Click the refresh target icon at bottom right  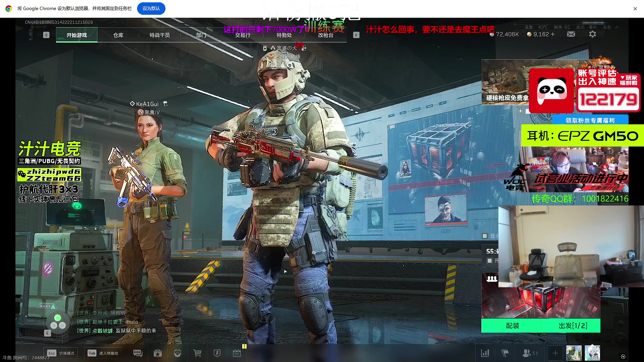[623, 357]
